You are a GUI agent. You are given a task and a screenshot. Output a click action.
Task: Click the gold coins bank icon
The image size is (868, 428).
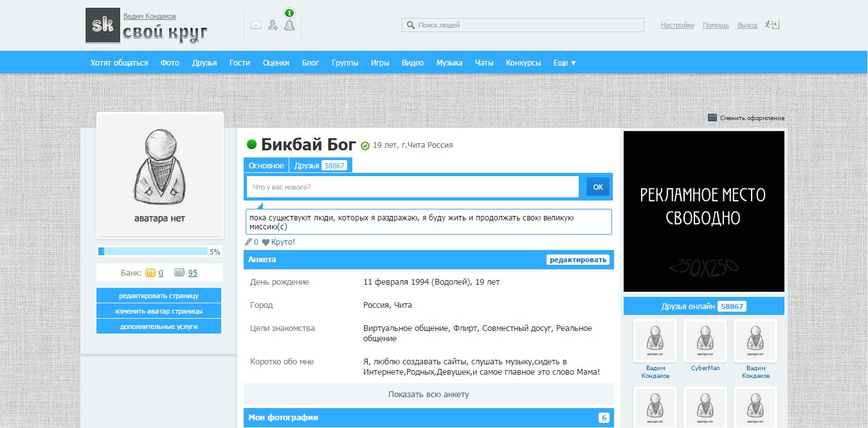150,272
